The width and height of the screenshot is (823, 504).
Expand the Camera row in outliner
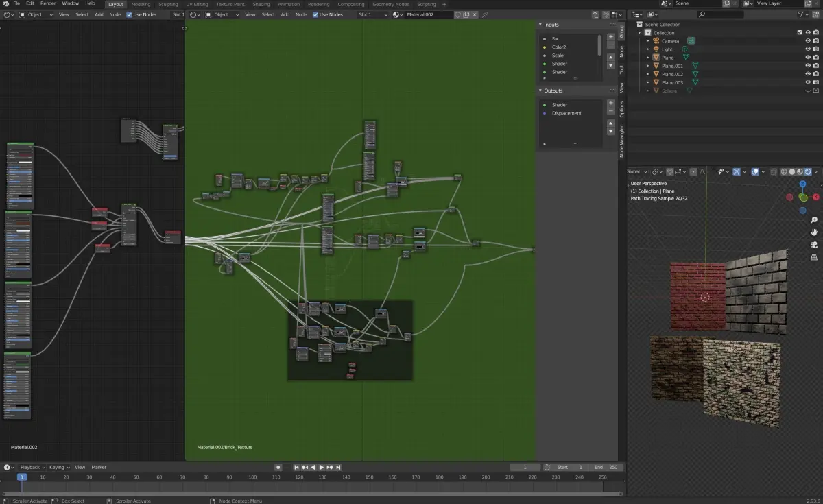coord(648,41)
